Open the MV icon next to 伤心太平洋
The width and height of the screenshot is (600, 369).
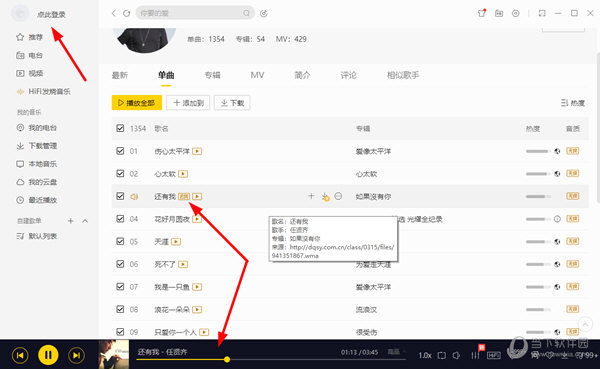pyautogui.click(x=197, y=151)
